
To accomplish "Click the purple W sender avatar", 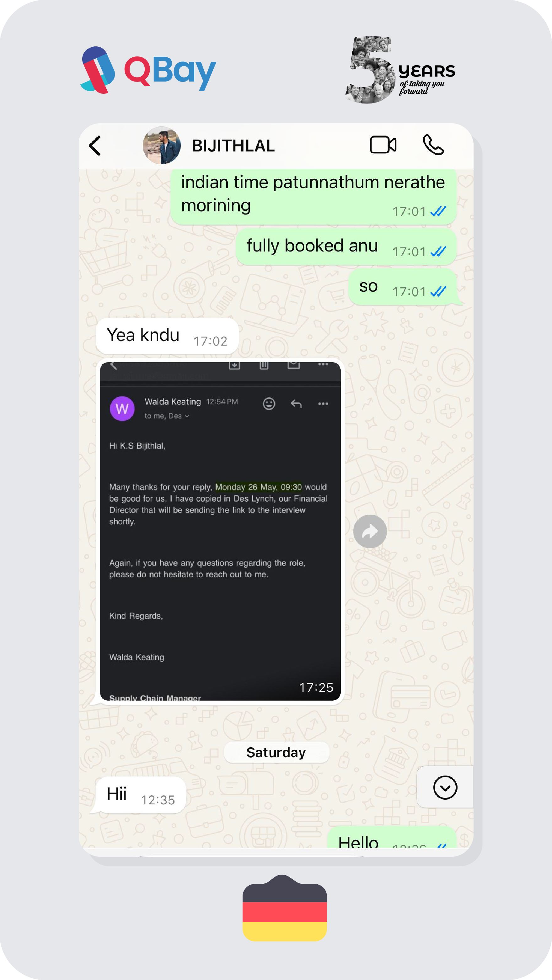I will 122,409.
